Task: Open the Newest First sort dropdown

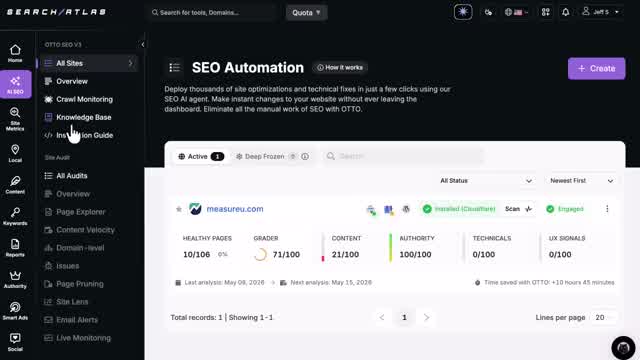Action: (581, 180)
